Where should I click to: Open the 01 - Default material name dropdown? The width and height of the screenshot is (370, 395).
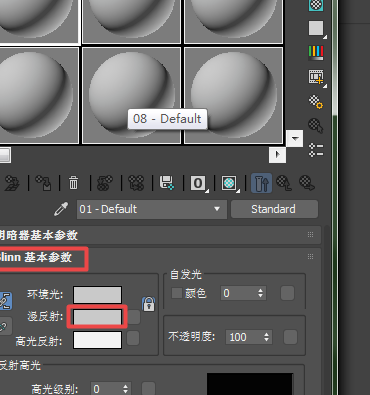pos(152,209)
